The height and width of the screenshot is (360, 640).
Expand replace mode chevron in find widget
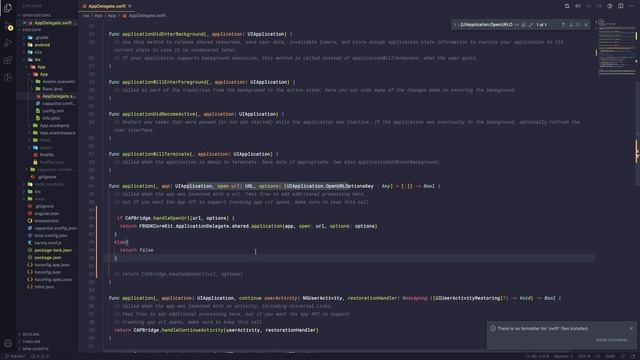click(x=455, y=25)
